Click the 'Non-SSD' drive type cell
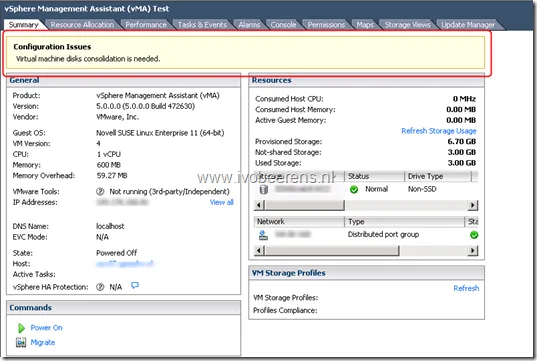Screen dimensions: 537x361 point(422,189)
